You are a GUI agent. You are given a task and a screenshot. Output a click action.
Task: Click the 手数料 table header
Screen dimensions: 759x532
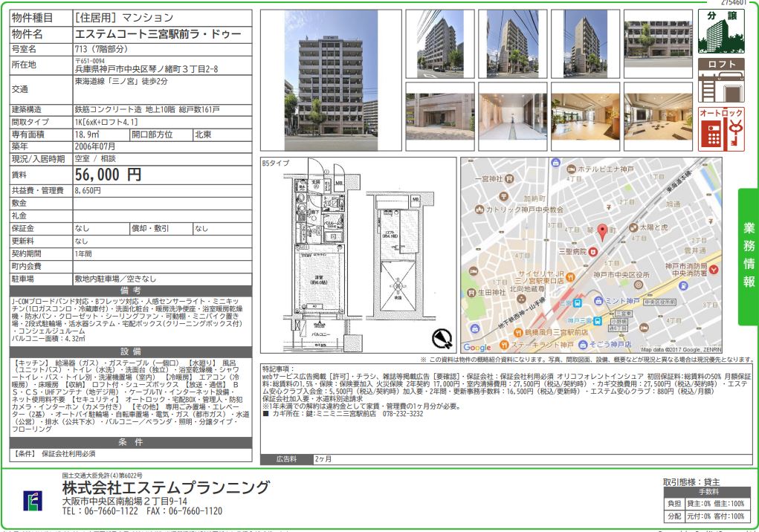708,492
